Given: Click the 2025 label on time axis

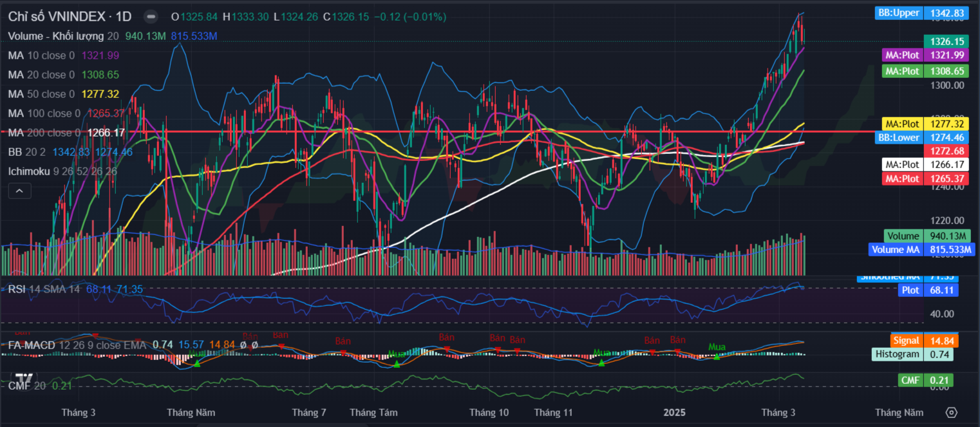Looking at the screenshot, I should 675,412.
